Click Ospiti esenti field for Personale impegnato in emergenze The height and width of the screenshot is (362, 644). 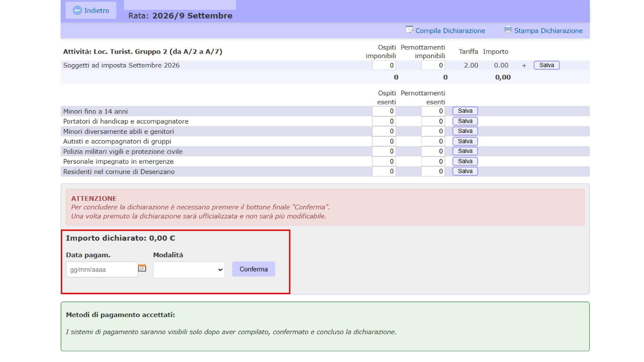pyautogui.click(x=384, y=161)
